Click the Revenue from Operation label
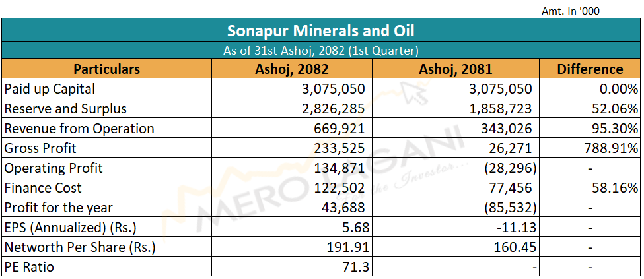This screenshot has height=279, width=644. pos(79,129)
